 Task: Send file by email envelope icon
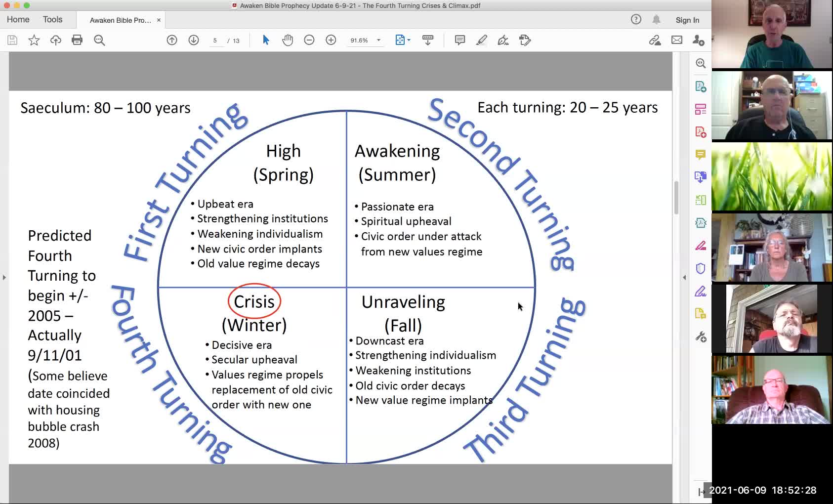click(x=677, y=40)
